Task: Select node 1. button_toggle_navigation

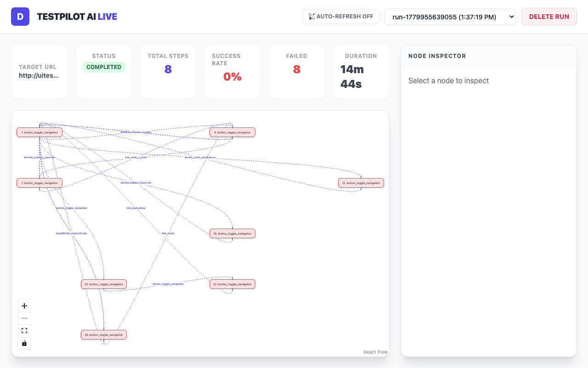Action: pos(40,132)
